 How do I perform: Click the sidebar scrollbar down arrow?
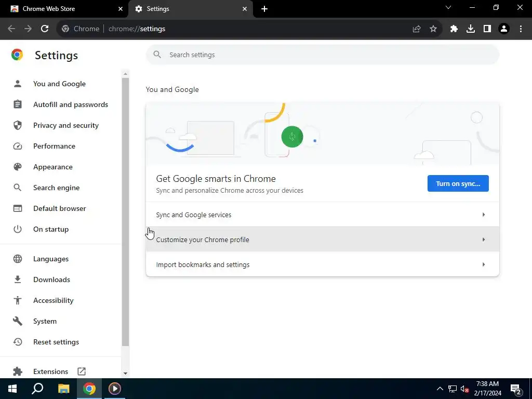click(x=125, y=373)
